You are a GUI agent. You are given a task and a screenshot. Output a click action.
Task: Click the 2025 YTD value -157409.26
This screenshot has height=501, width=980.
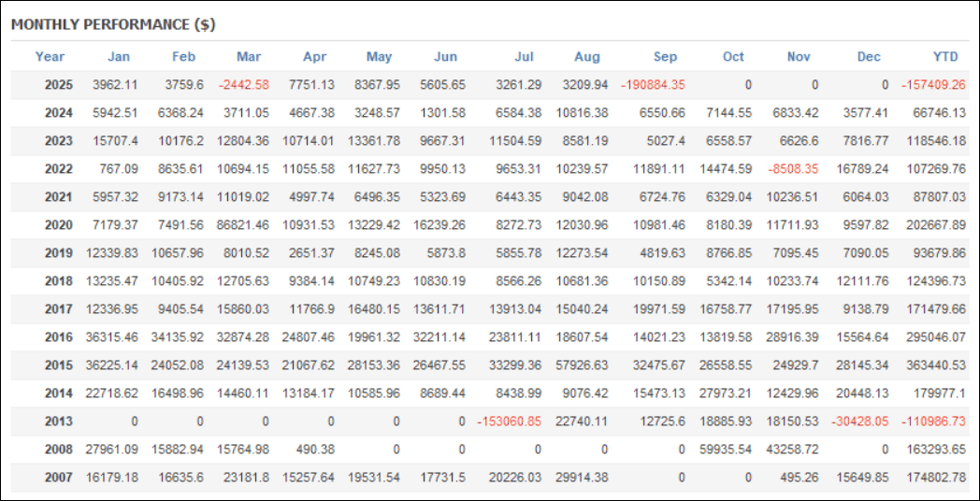pos(933,84)
